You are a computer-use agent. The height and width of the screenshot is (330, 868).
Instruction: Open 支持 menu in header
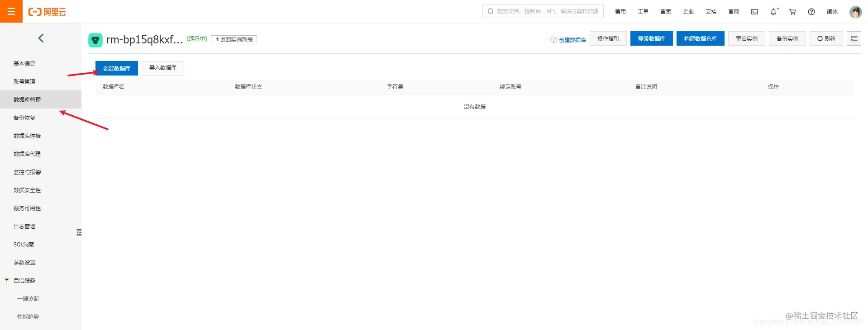click(711, 12)
